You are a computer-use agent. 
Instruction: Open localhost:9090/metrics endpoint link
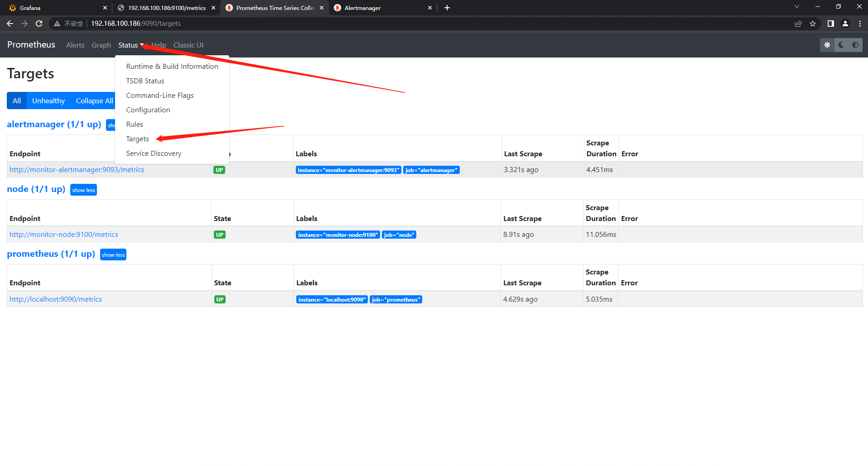pyautogui.click(x=56, y=299)
